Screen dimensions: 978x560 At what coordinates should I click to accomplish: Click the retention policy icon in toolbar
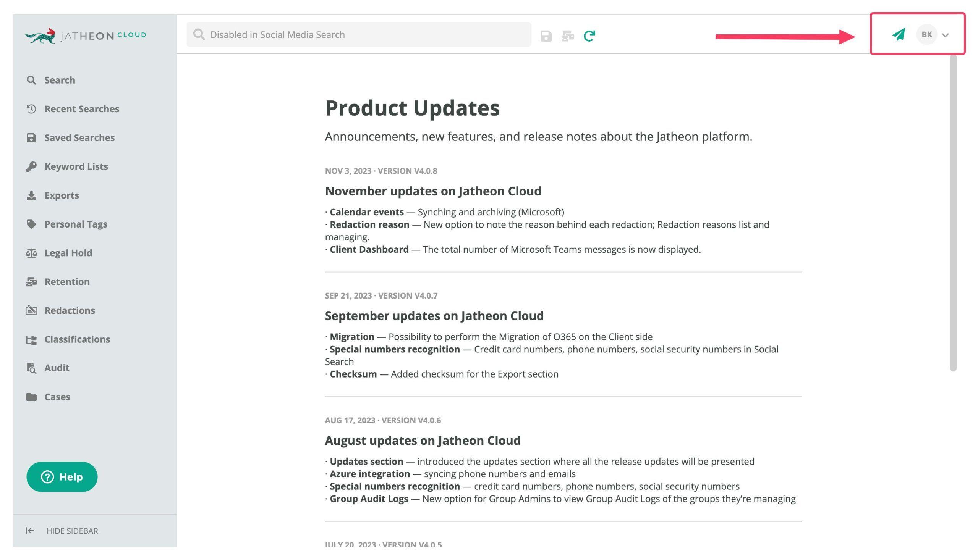[567, 36]
